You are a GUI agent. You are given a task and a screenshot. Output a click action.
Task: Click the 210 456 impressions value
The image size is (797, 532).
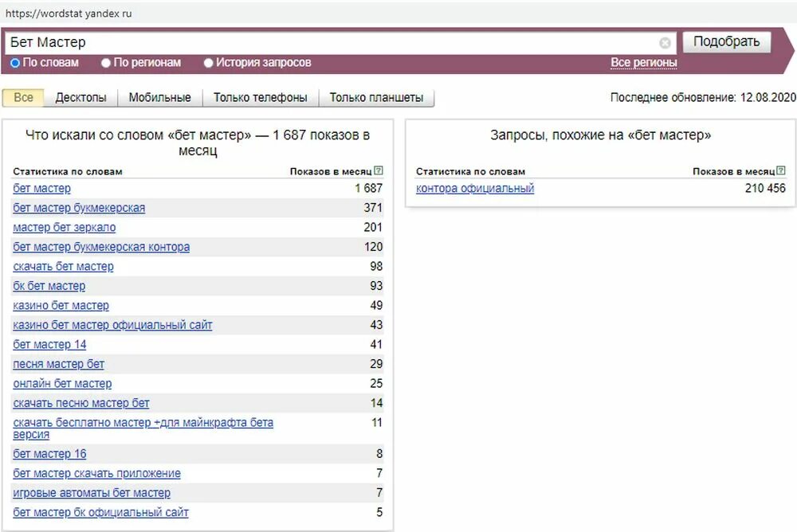(765, 189)
